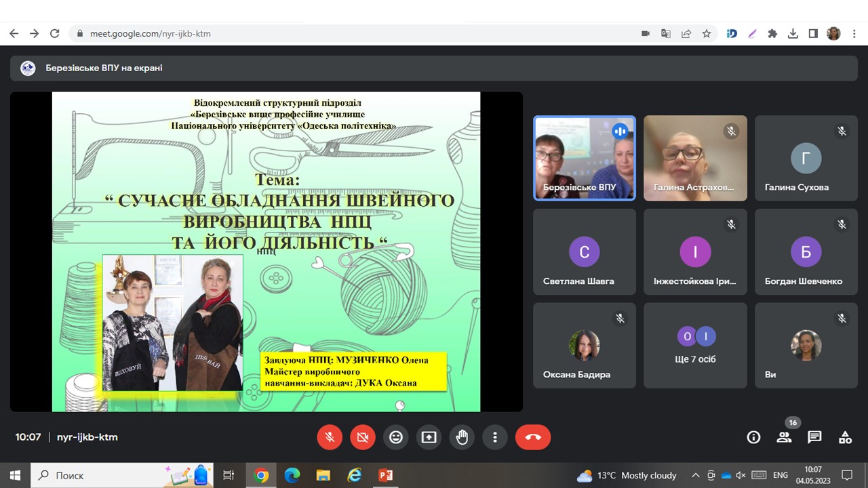Open the Chrome extensions puzzle icon

[772, 33]
